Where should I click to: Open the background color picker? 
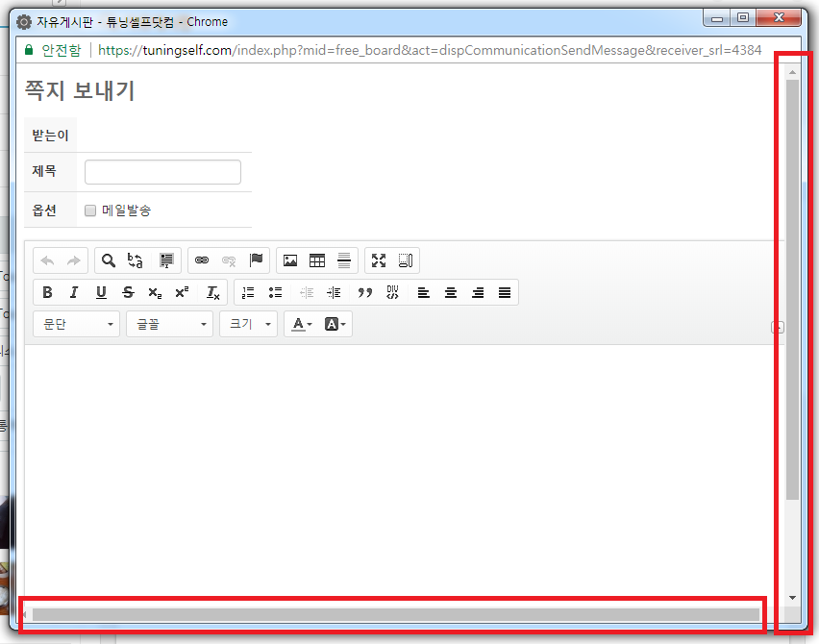pos(335,325)
